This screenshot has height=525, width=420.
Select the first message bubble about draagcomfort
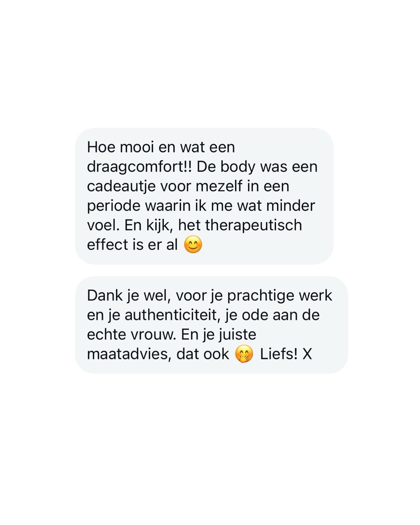204,196
